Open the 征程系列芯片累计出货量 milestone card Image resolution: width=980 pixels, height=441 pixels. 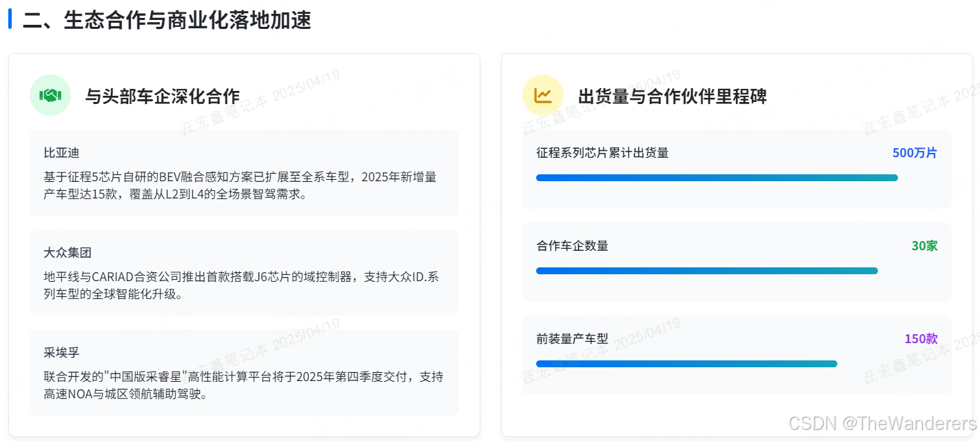coord(737,170)
